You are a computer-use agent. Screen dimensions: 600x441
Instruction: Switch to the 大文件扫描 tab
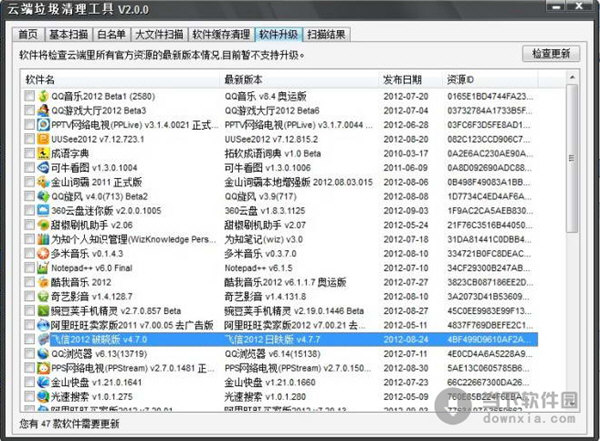(160, 34)
